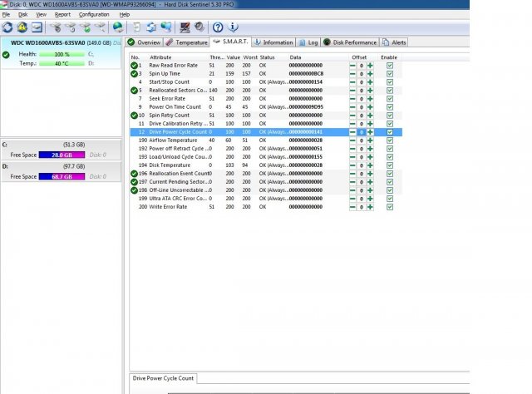The image size is (532, 394).
Task: Click the yellow warning alert toolbar icon
Action: 22,27
